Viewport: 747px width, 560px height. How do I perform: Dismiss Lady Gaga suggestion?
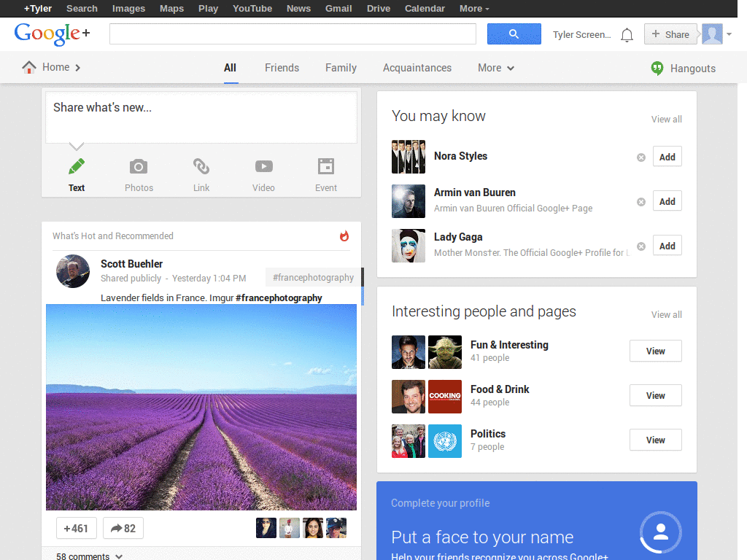[x=641, y=246]
